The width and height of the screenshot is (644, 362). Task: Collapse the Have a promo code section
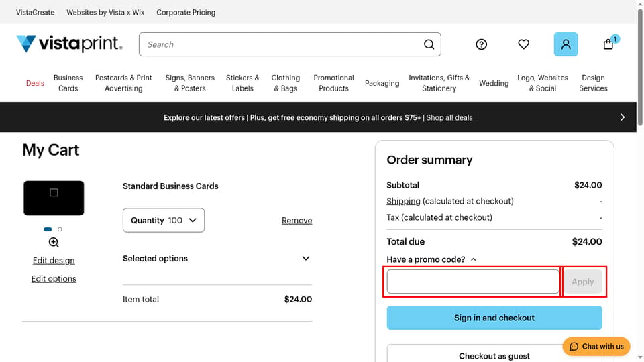coord(431,259)
